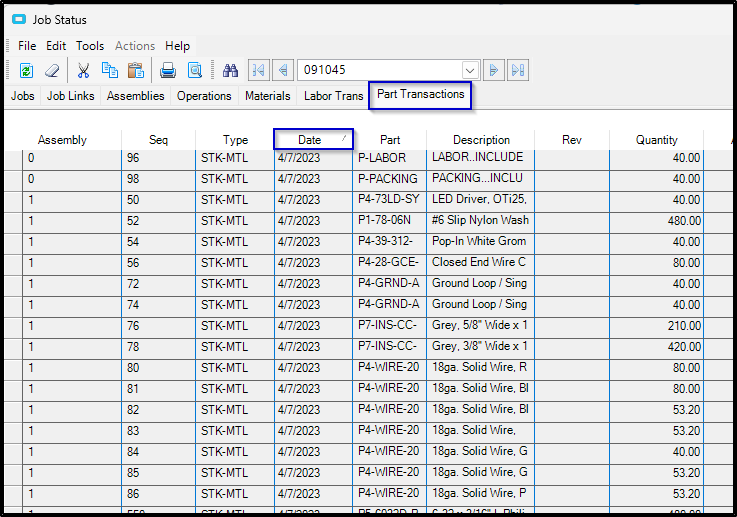Screen dimensions: 737x517
Task: Click the Seq 85 cell
Action: (158, 473)
